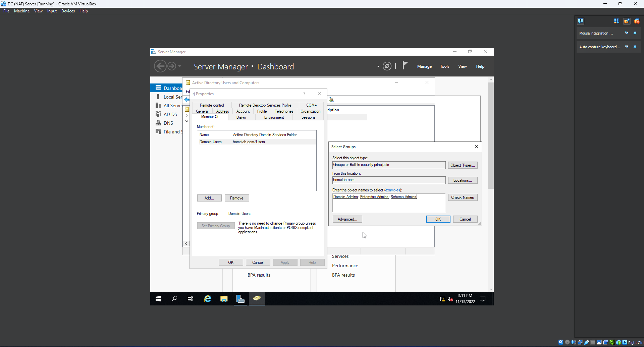Click the object names input field
Screen dimensions: 644x347
(x=389, y=203)
